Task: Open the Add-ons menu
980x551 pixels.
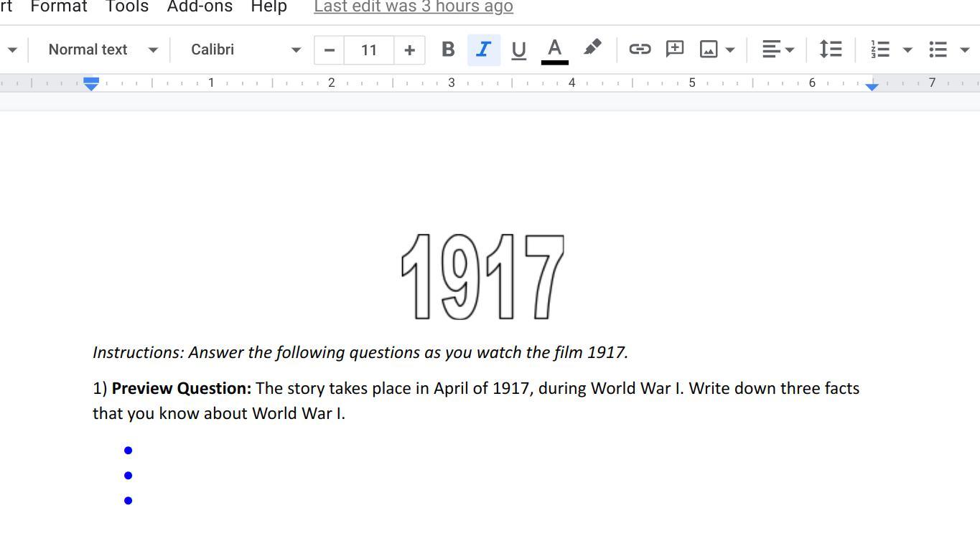Action: [200, 7]
